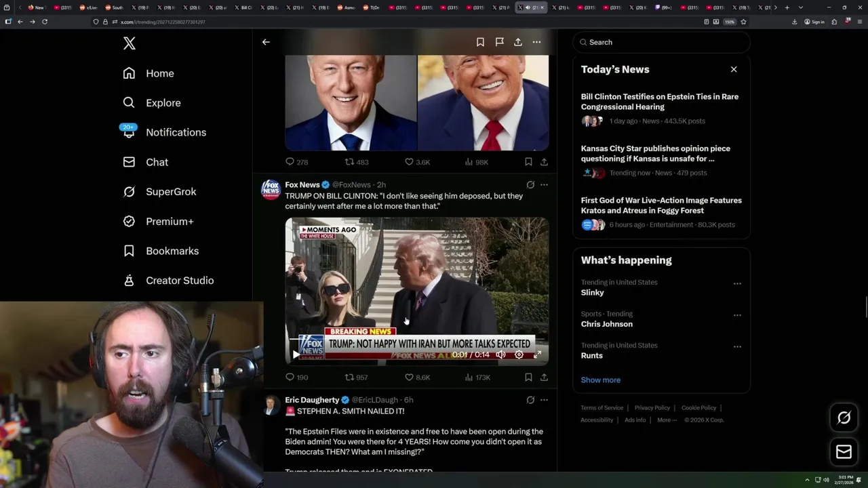Like the Fox News post with 8.6K likes
This screenshot has height=488, width=868.
pos(417,378)
